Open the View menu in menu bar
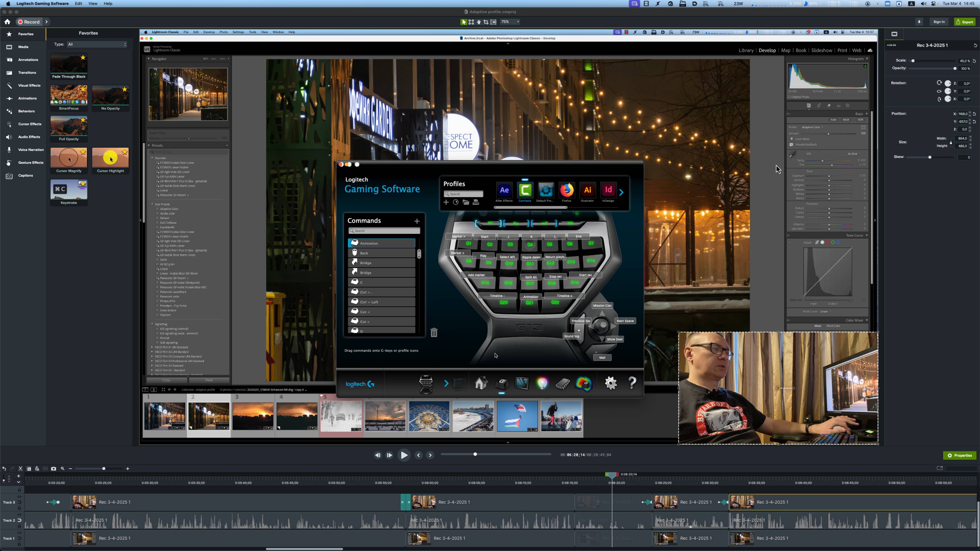The width and height of the screenshot is (980, 551). pos(92,3)
